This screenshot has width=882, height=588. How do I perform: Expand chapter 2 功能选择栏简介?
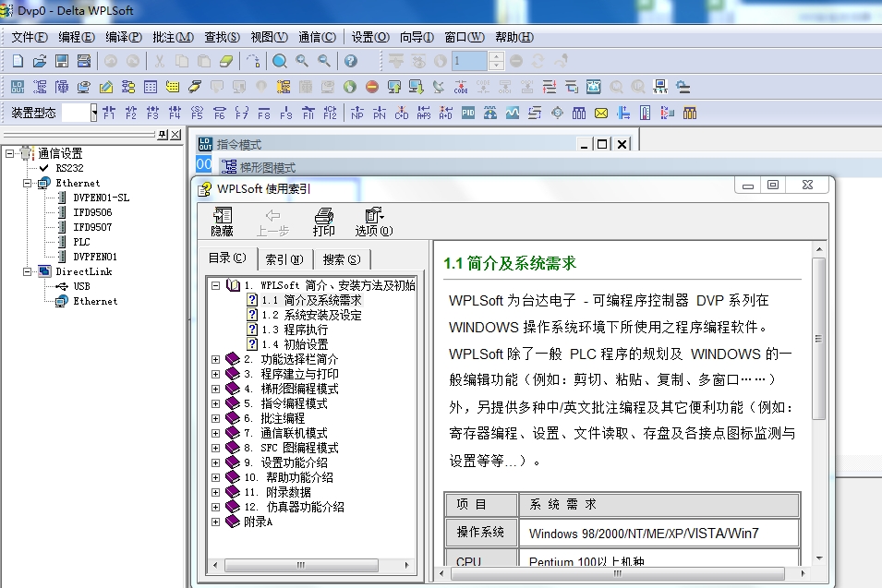215,359
